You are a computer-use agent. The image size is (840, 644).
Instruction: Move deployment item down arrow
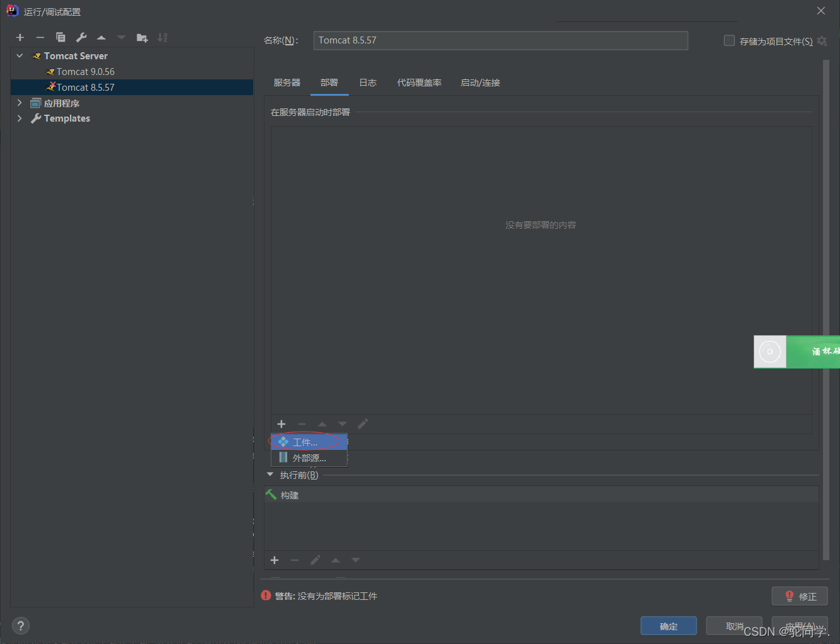coord(343,424)
